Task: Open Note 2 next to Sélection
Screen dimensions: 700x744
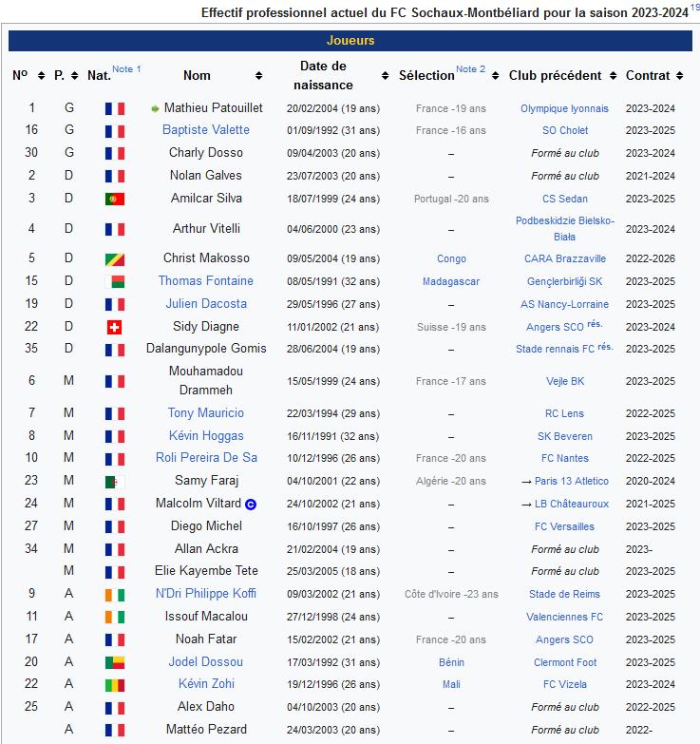Action: [x=470, y=68]
